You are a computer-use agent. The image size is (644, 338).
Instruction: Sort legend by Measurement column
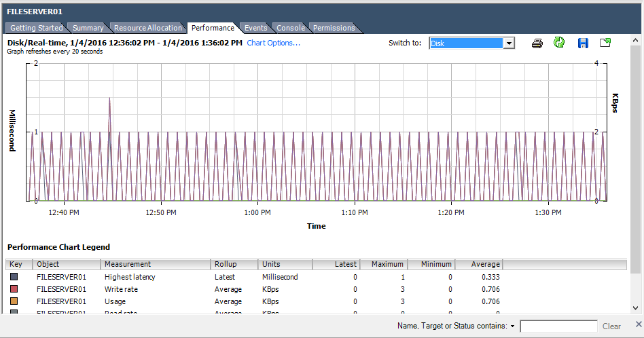coord(156,264)
